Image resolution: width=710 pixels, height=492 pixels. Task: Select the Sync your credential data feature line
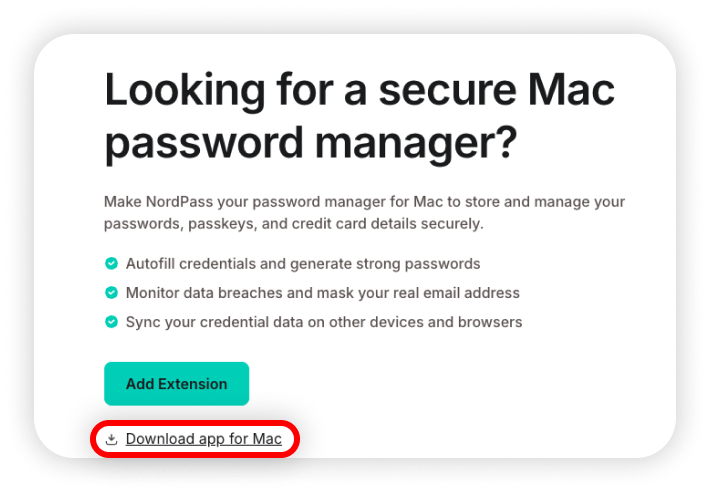point(324,322)
